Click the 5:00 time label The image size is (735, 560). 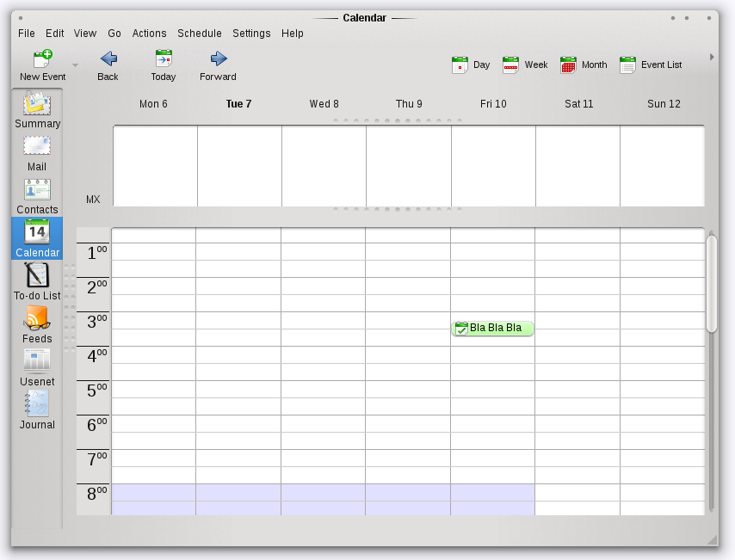coord(96,391)
